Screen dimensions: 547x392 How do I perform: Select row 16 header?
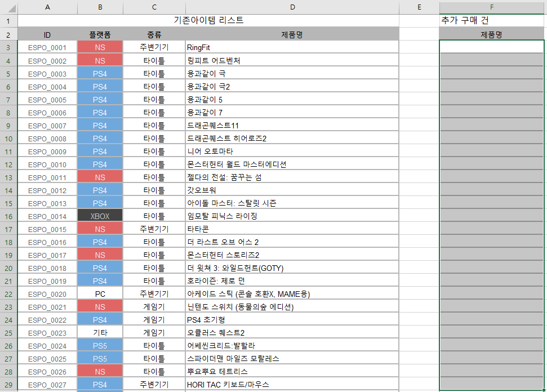(x=8, y=216)
